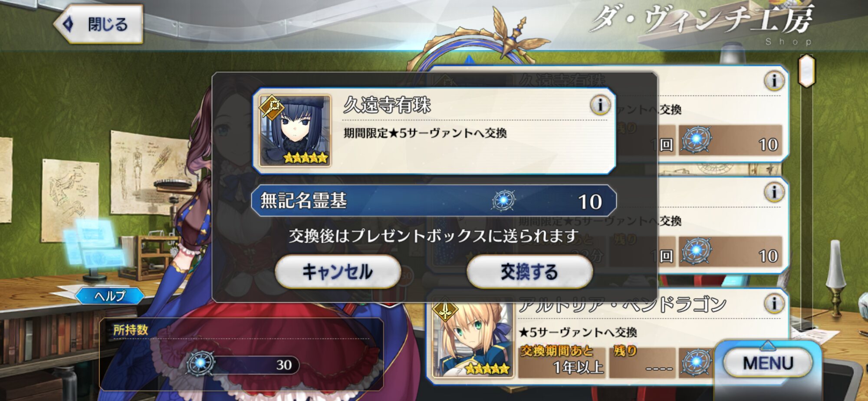Image resolution: width=868 pixels, height=401 pixels.
Task: Go back with 閉じる button
Action: 99,24
